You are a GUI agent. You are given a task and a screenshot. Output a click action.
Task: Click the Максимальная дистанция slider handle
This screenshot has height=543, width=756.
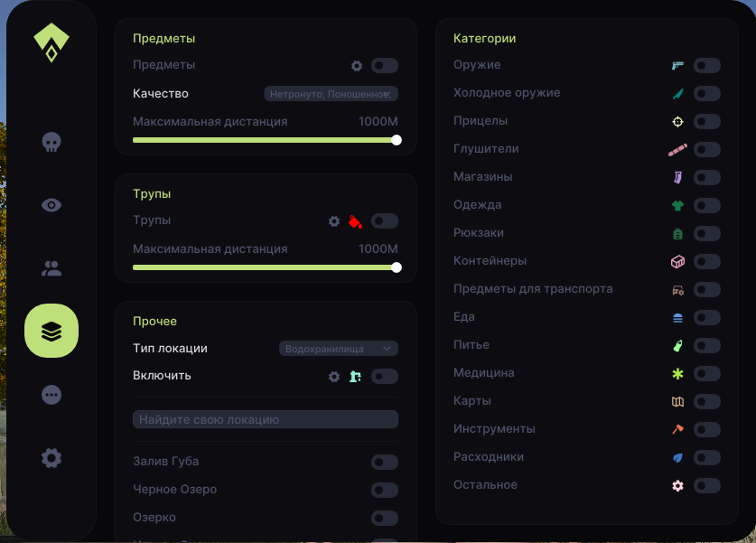[395, 140]
